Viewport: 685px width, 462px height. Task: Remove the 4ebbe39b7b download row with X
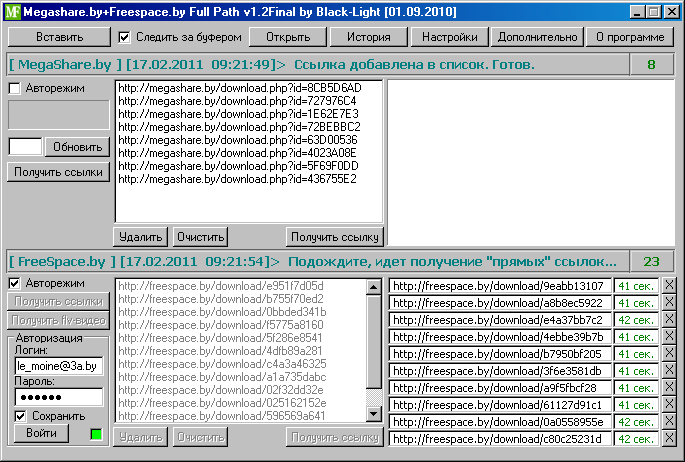(x=669, y=337)
